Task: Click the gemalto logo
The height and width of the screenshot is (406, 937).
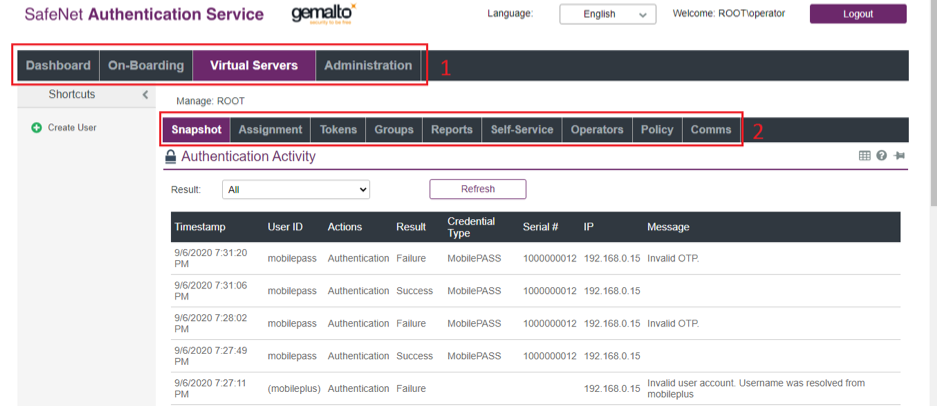Action: [323, 13]
